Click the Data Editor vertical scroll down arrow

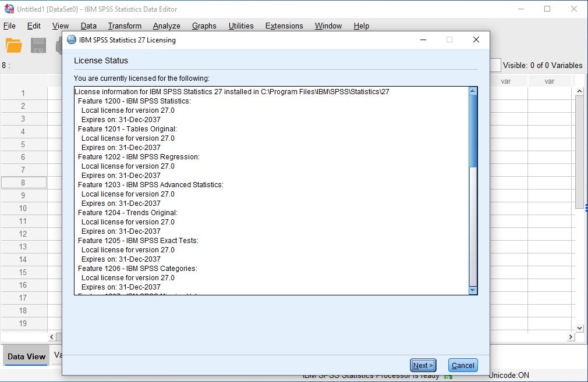(579, 328)
